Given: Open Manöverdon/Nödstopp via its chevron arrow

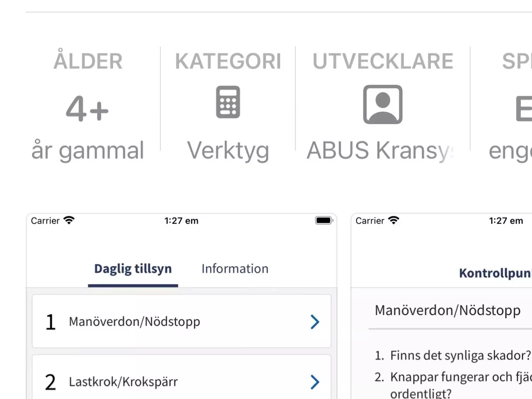Looking at the screenshot, I should click(315, 322).
